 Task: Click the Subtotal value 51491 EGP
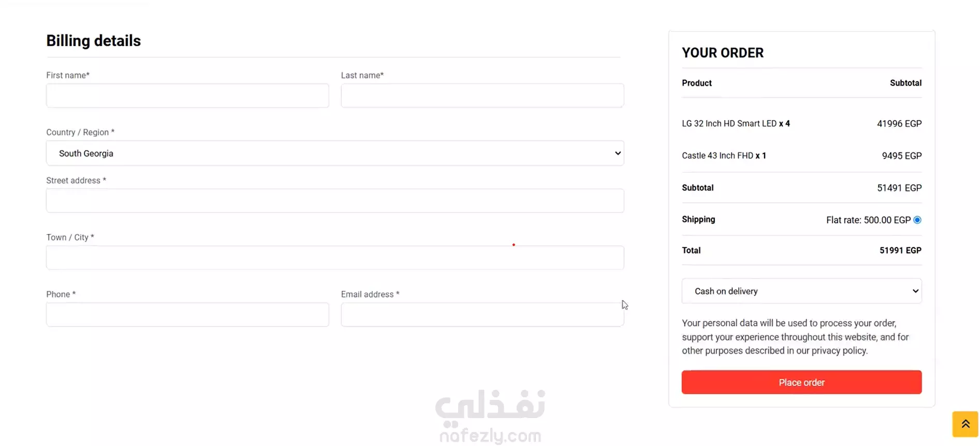click(x=899, y=188)
